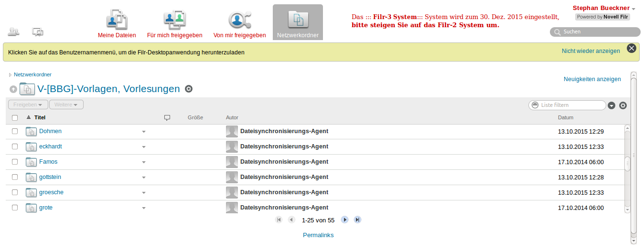Select all entries with header checkbox
Screen dimensions: 644x251
pyautogui.click(x=15, y=117)
